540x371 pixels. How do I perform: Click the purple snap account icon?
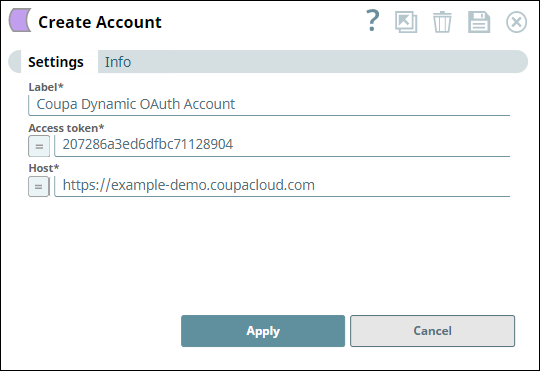pos(20,20)
